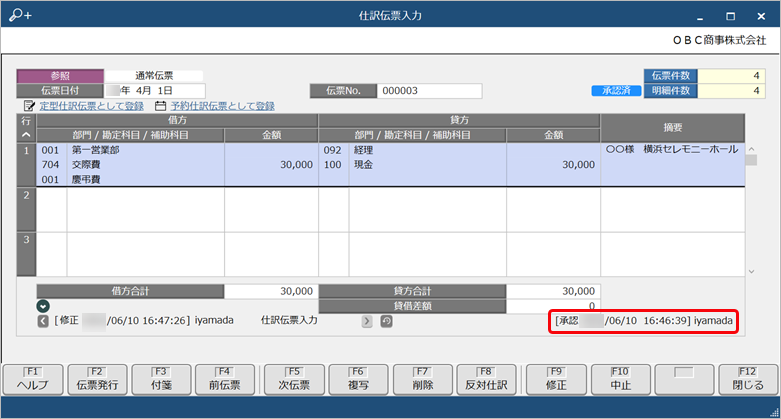Expand details with the round down-arrow button
Viewport: 781px width, 419px height.
click(43, 306)
